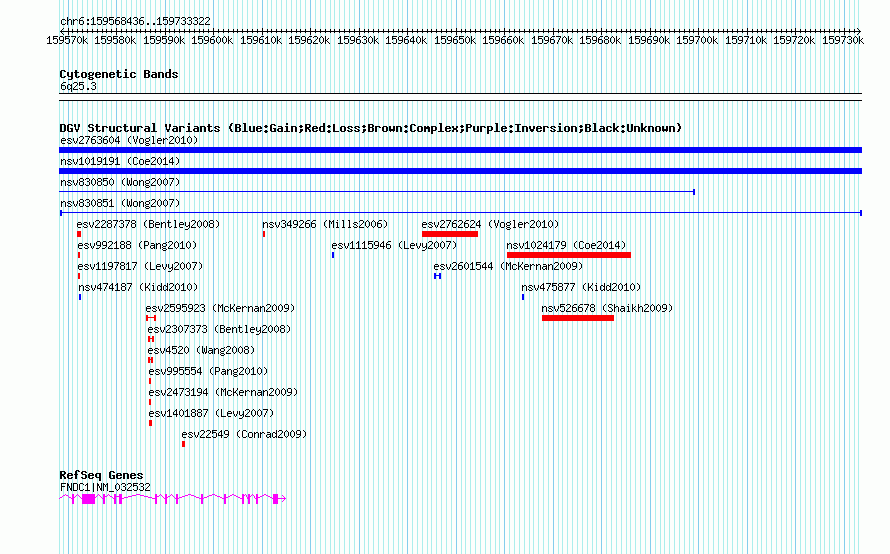This screenshot has width=890, height=554.
Task: Open FNDC1|NM_032532 gene label
Action: 105,487
